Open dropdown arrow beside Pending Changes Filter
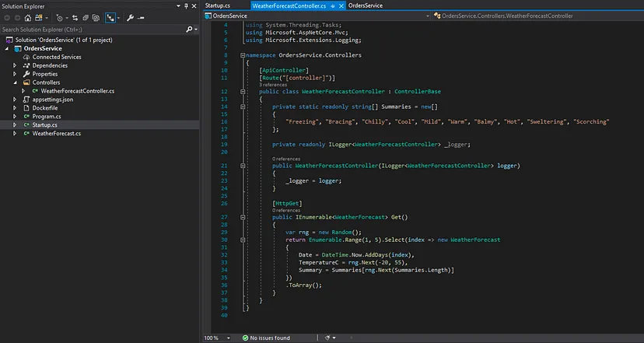This screenshot has height=343, width=644. (x=66, y=18)
